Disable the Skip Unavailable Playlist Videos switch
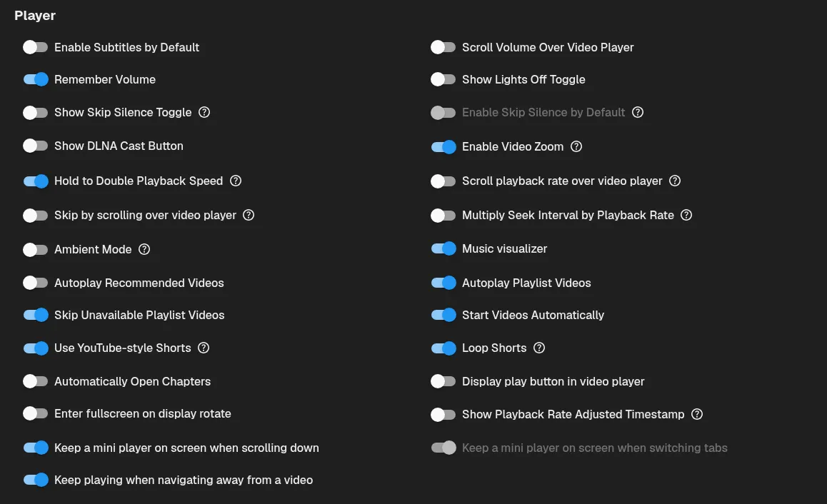 coord(35,316)
